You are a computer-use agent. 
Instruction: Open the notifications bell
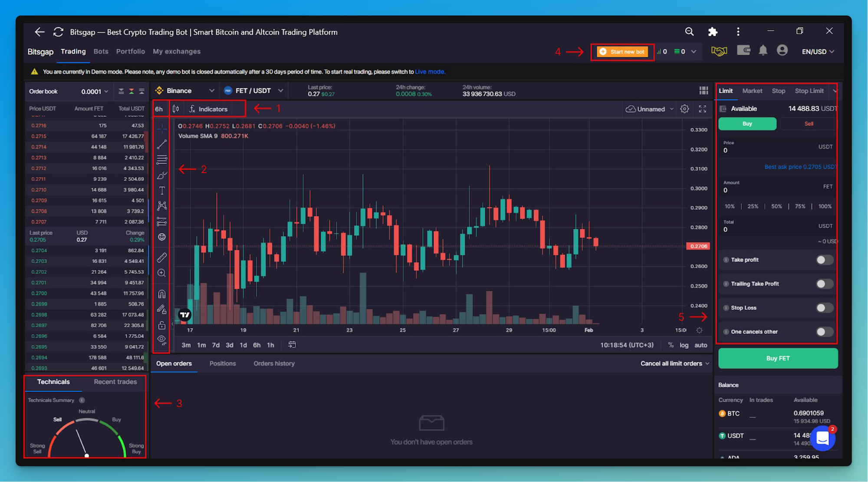(763, 51)
